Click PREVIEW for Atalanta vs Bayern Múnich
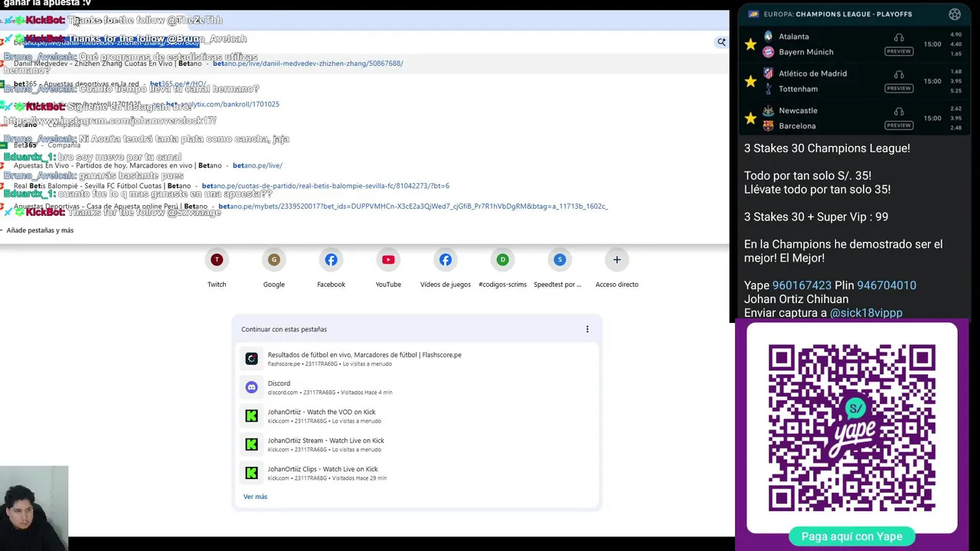 tap(899, 51)
